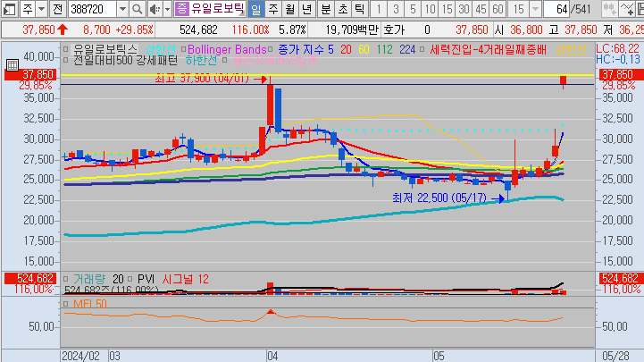644x362 pixels.
Task: Click the 19,709백만 trading value
Action: (352, 29)
